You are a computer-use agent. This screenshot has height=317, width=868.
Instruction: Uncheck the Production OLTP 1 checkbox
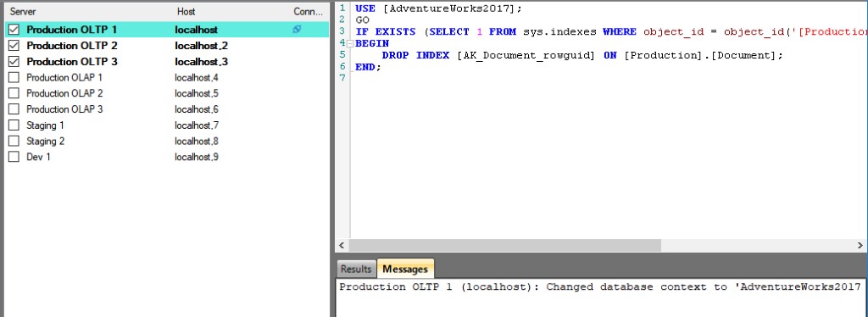(x=14, y=30)
